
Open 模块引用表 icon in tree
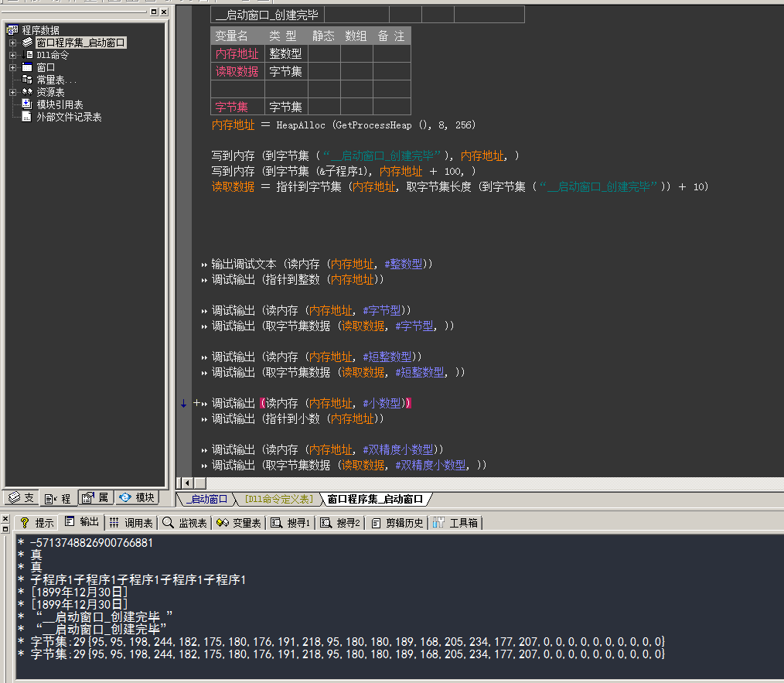(x=27, y=104)
